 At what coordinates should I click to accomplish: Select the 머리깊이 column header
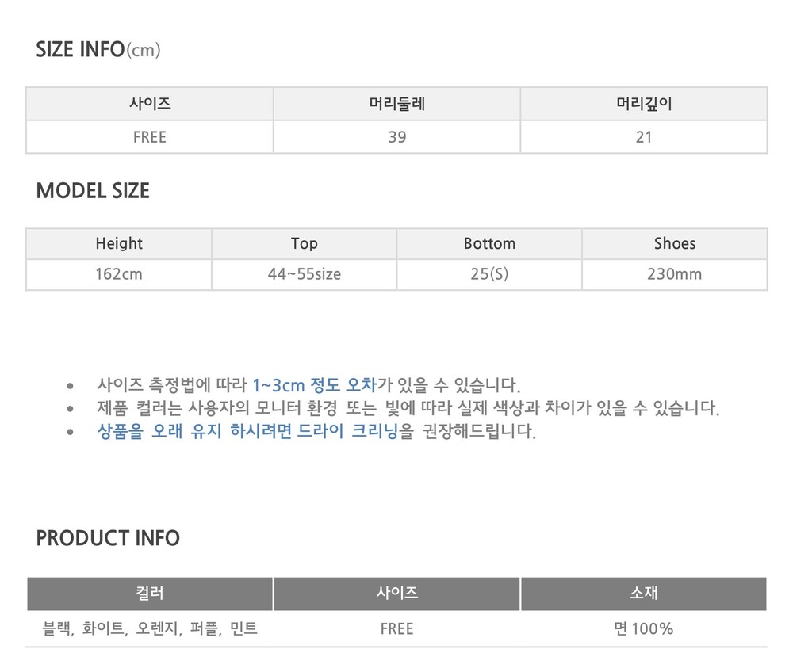[x=644, y=104]
